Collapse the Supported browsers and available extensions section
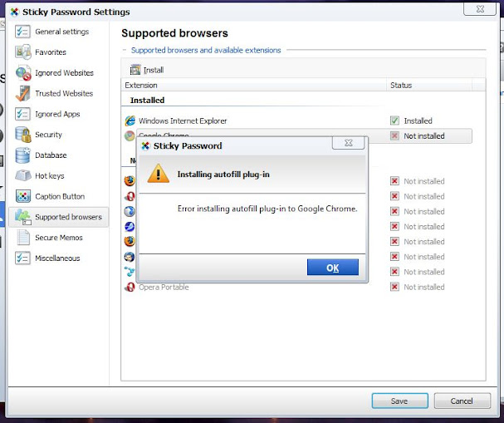This screenshot has height=423, width=504. [x=125, y=50]
